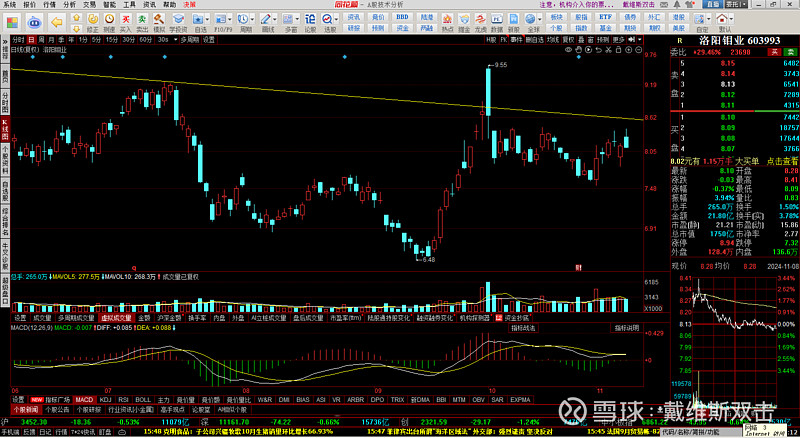Select the 日 daily period toggle
Viewport: 800px width, 438px height.
[32, 40]
